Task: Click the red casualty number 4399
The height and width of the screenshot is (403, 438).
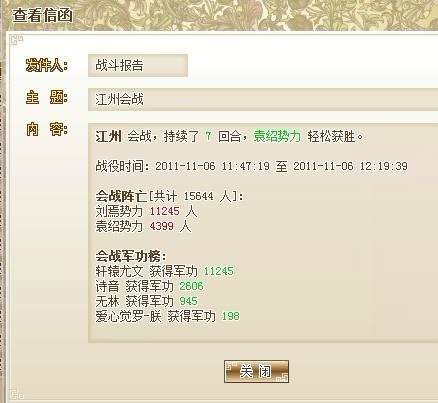Action: point(162,226)
